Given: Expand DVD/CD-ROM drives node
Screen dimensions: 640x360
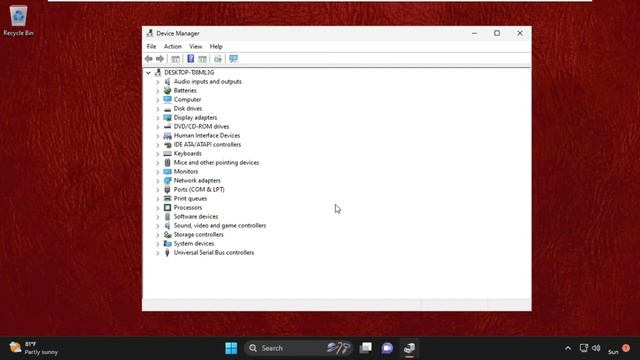Looking at the screenshot, I should [158, 127].
